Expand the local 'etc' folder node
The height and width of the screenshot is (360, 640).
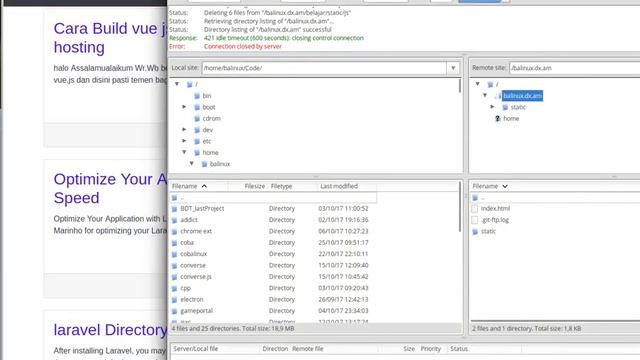pyautogui.click(x=184, y=141)
